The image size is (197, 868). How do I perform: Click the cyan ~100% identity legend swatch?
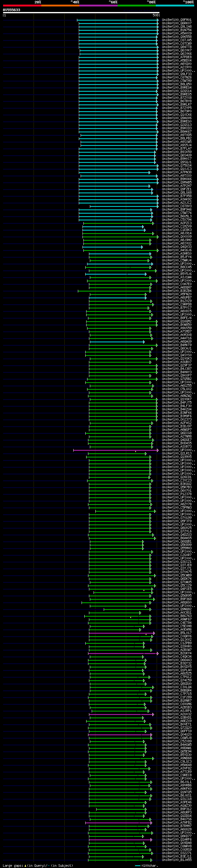tap(175, 6)
